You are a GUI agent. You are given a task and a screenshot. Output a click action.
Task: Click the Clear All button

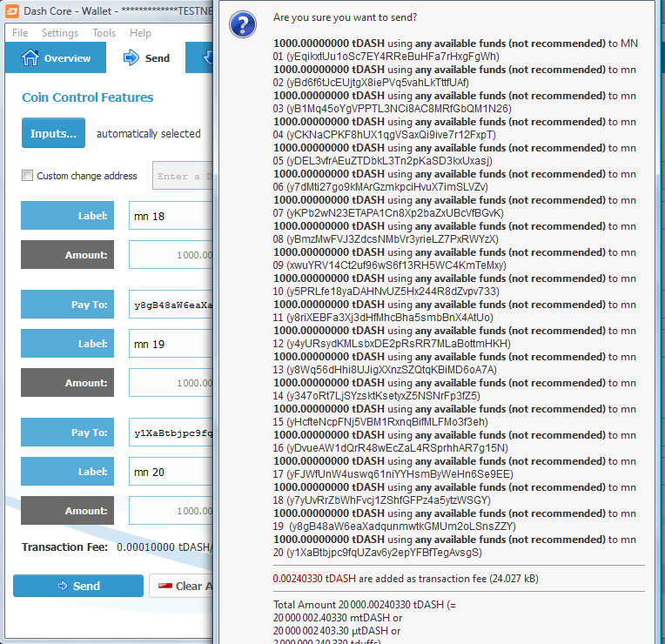(181, 586)
